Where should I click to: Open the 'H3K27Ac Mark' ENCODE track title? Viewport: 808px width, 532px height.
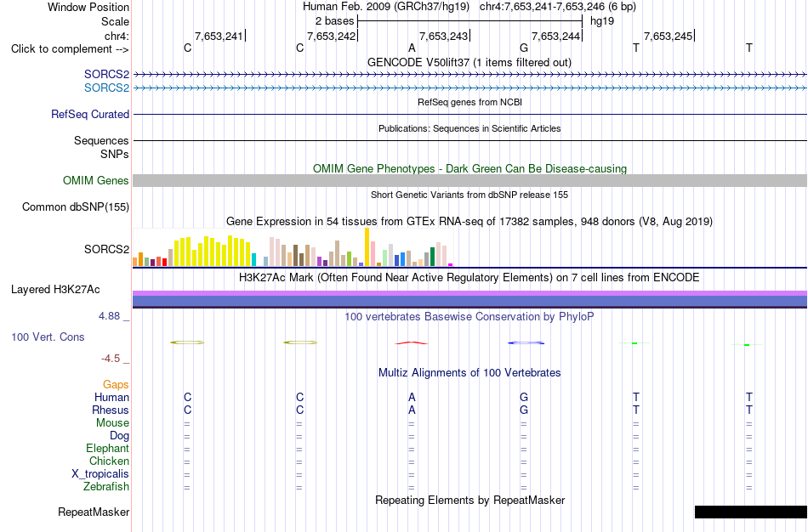click(469, 278)
